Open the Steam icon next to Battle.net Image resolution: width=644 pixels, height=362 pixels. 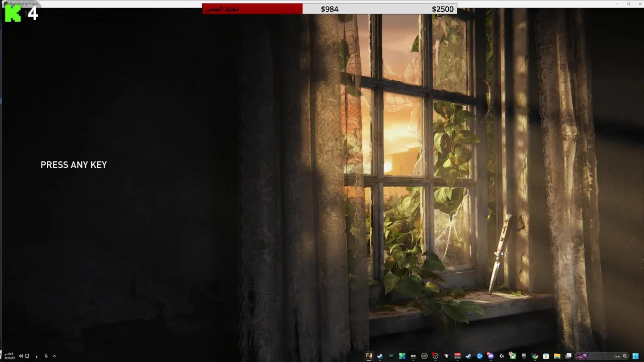468,356
